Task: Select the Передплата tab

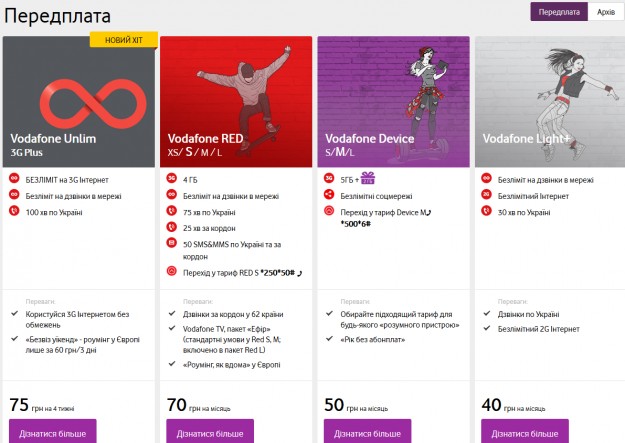Action: coord(558,12)
